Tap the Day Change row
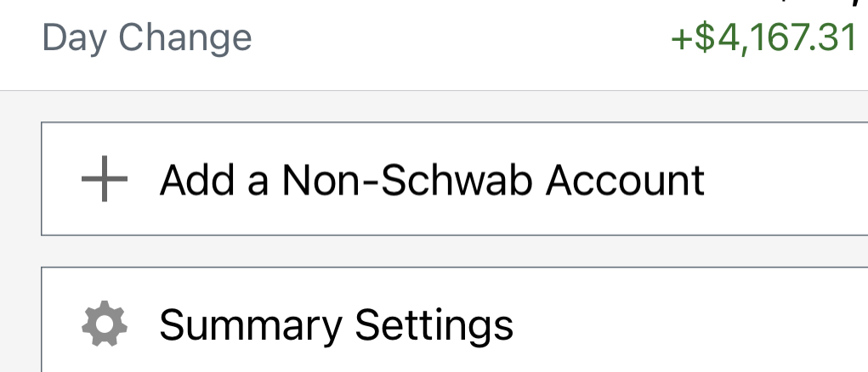The height and width of the screenshot is (372, 868). pos(434,39)
